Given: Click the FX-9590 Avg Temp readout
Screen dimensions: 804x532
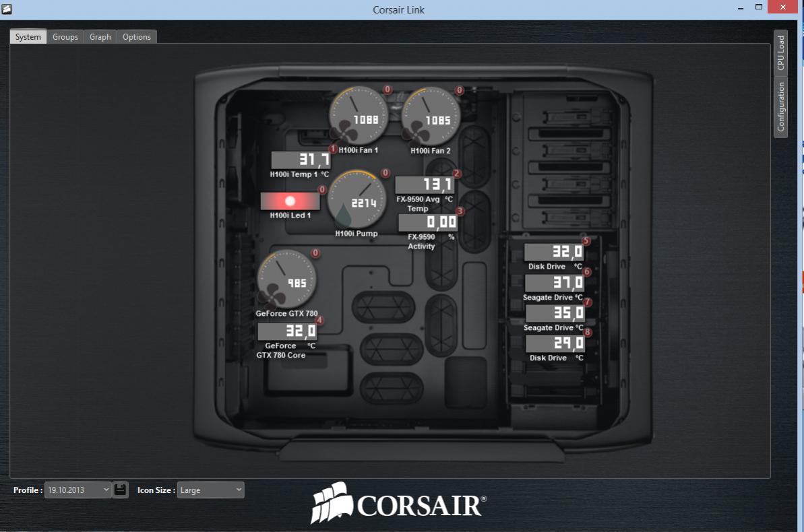Looking at the screenshot, I should [x=425, y=185].
